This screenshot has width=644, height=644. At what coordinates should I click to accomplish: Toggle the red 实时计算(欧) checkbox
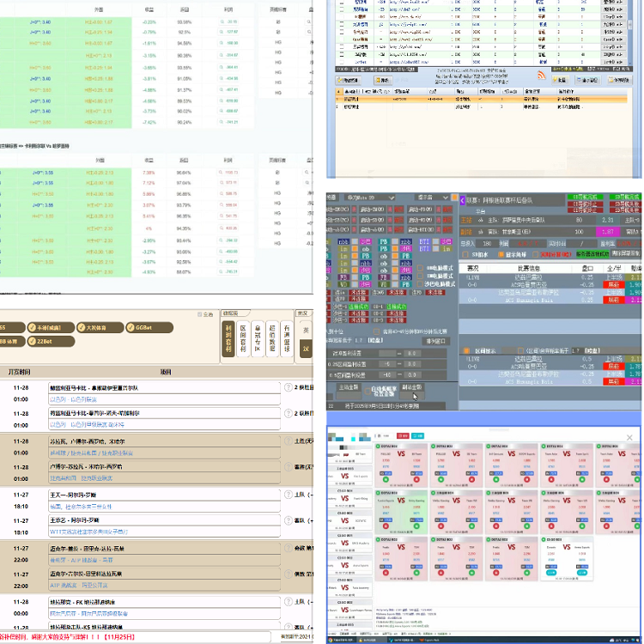click(535, 255)
